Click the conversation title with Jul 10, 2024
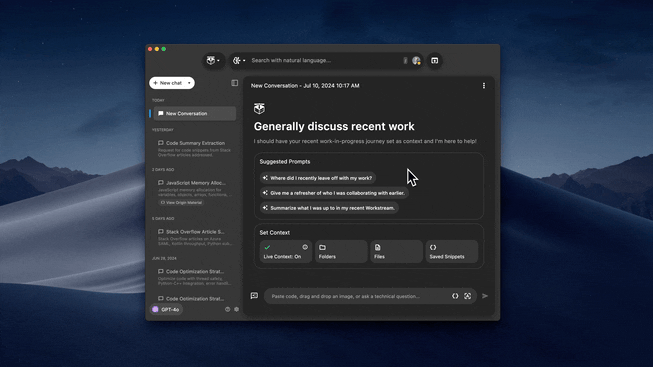 (305, 85)
